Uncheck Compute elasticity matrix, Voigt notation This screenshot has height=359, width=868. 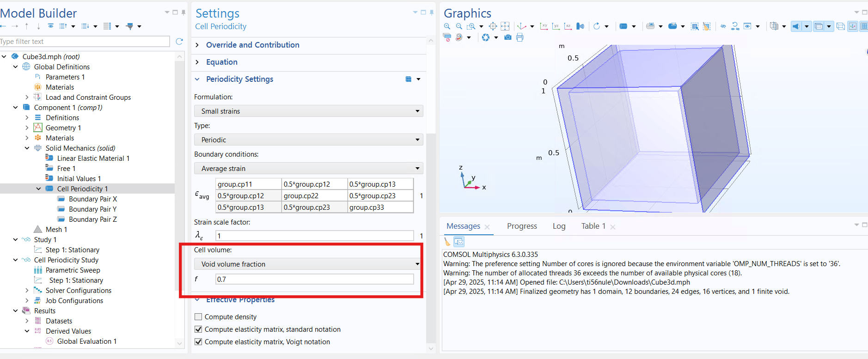click(x=199, y=342)
